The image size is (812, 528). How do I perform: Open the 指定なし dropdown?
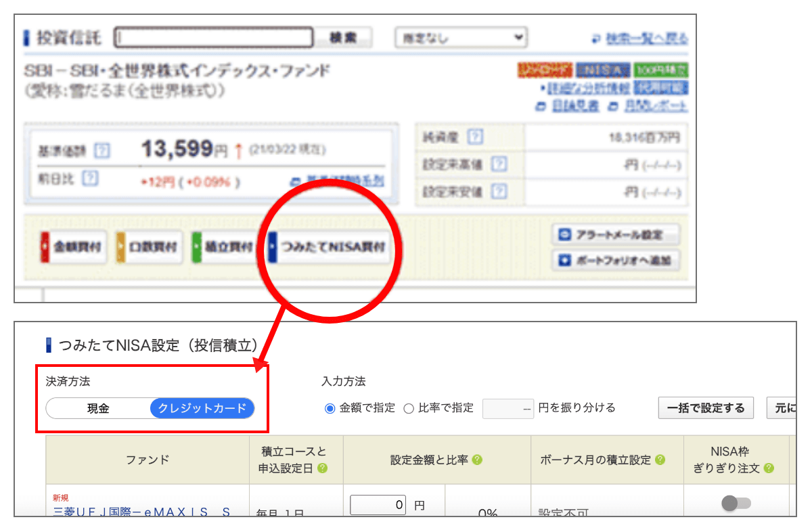461,38
